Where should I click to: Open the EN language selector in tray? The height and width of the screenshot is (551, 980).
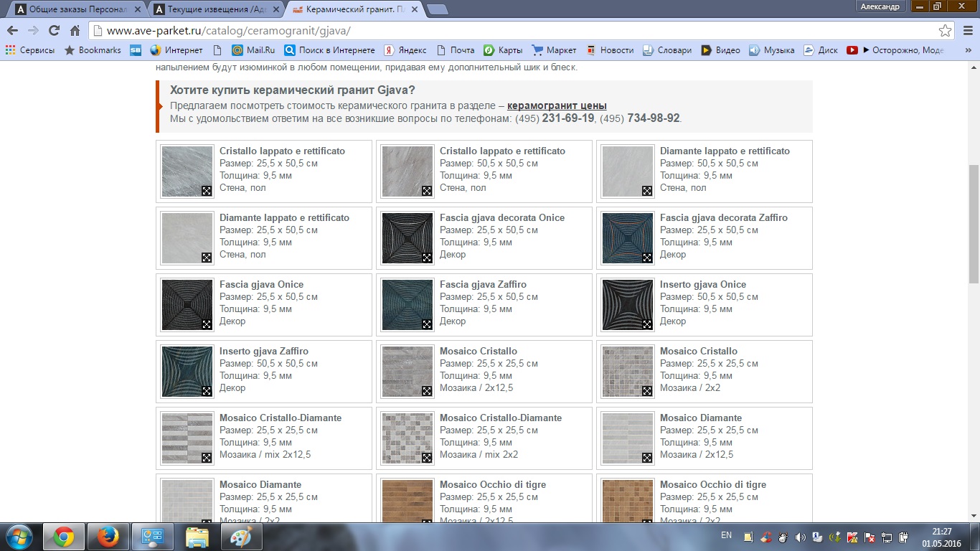coord(726,535)
